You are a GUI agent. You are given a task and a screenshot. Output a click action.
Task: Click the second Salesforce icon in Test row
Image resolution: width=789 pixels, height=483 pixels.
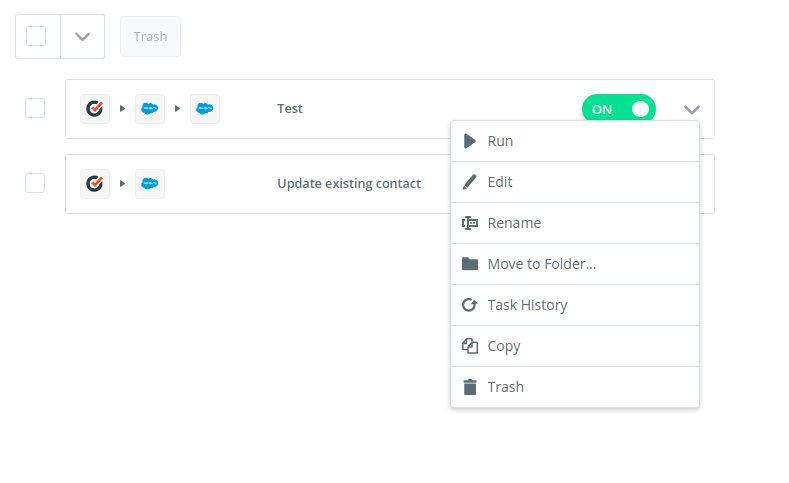pos(204,109)
